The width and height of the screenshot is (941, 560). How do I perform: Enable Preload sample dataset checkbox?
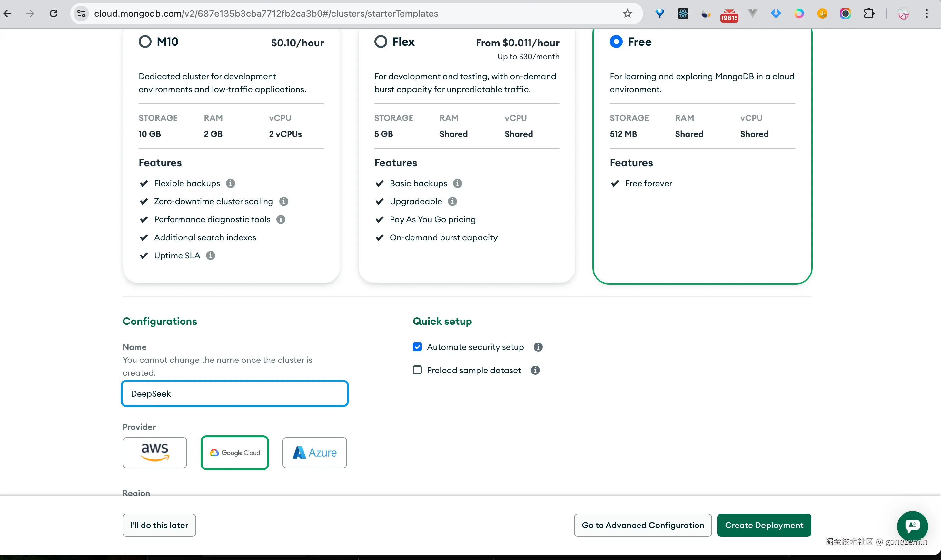(x=417, y=370)
